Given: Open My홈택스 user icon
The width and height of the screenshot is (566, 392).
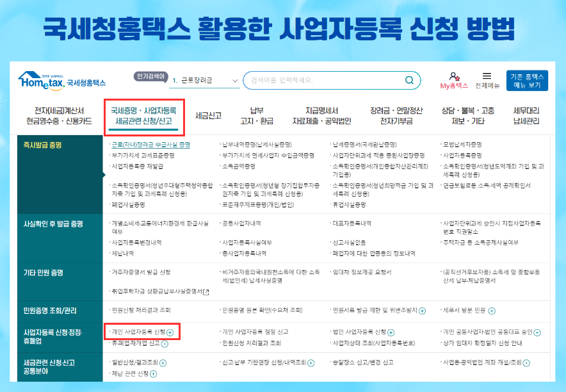Looking at the screenshot, I should point(454,76).
